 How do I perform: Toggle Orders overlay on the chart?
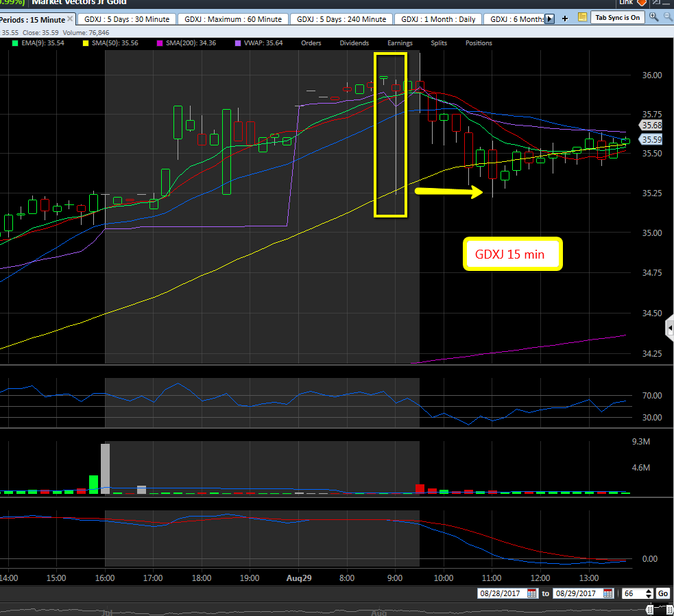tap(311, 43)
